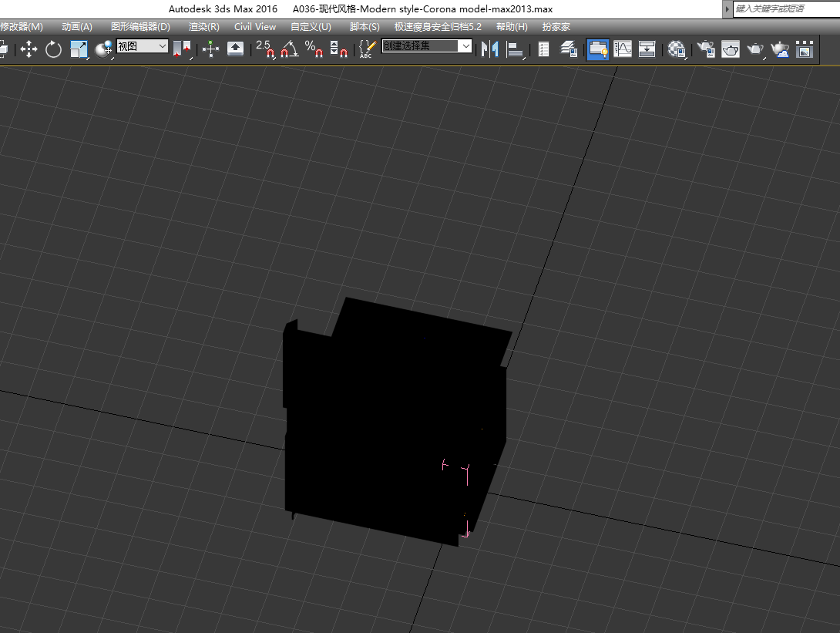Viewport: 840px width, 633px height.
Task: Click the Mirror tool icon
Action: tap(489, 49)
